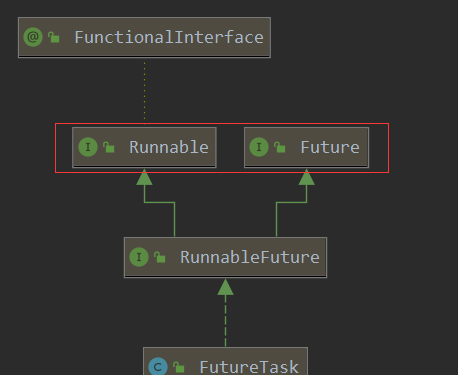
Task: Click the class C icon on FutureTask
Action: point(158,367)
